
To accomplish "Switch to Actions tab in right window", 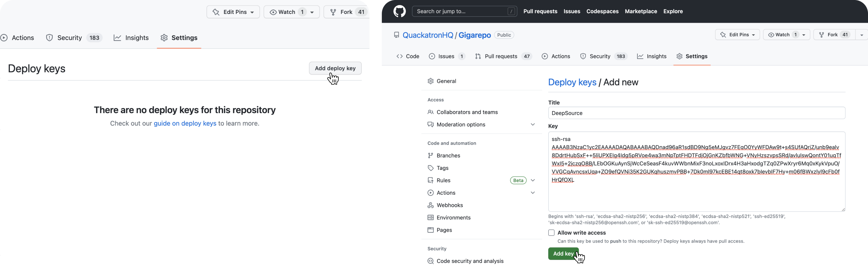I will pyautogui.click(x=556, y=56).
